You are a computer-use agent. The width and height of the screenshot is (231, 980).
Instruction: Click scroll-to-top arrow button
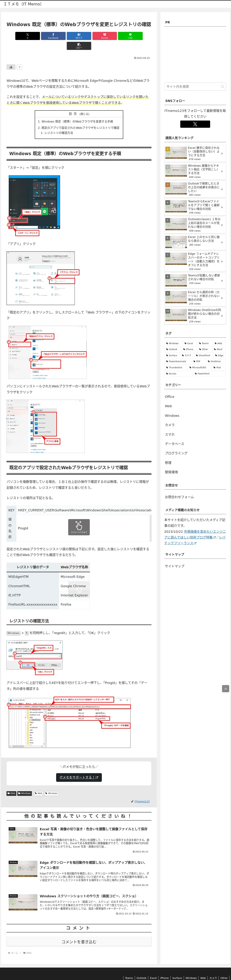225,689
